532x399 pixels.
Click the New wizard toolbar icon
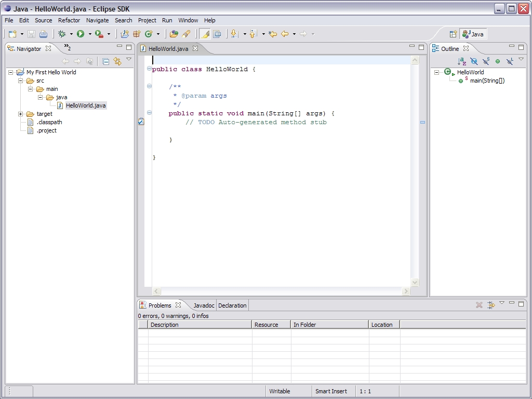click(12, 34)
